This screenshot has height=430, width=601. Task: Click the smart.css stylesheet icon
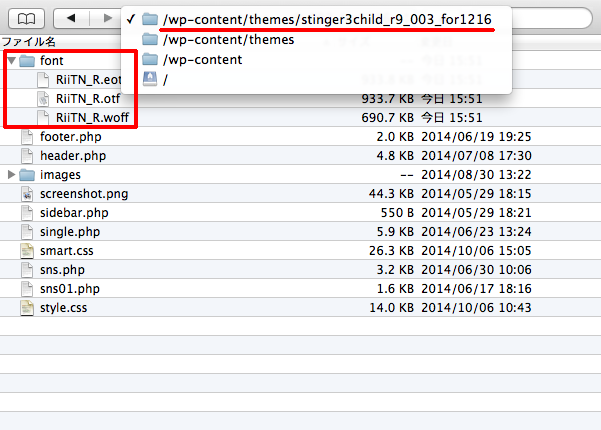[x=27, y=251]
